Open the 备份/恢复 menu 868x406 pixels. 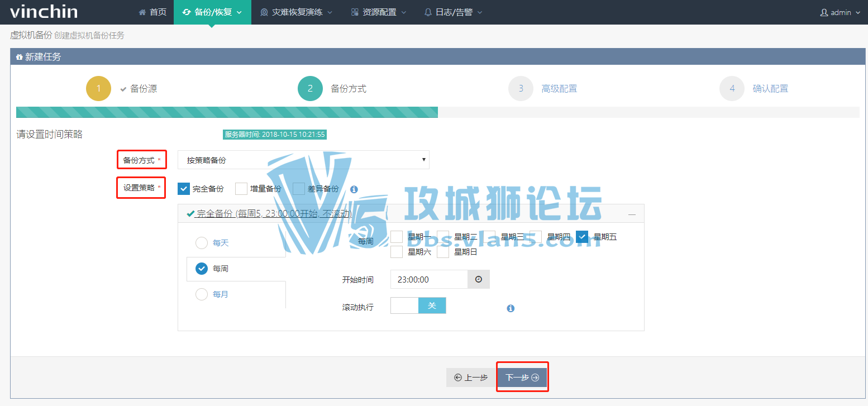[212, 12]
